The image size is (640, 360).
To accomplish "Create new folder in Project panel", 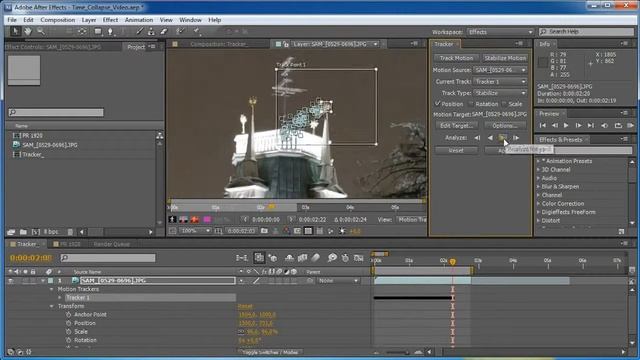I will point(23,232).
